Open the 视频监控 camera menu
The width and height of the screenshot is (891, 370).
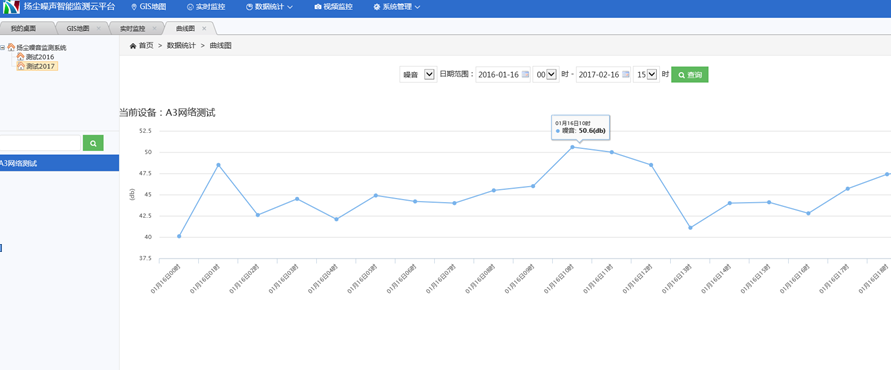pos(333,7)
